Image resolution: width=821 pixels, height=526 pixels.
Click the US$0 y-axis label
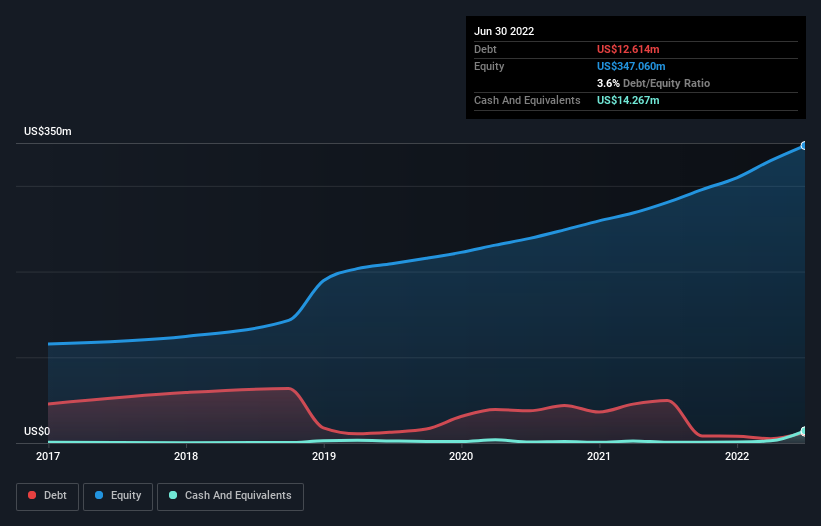(37, 431)
